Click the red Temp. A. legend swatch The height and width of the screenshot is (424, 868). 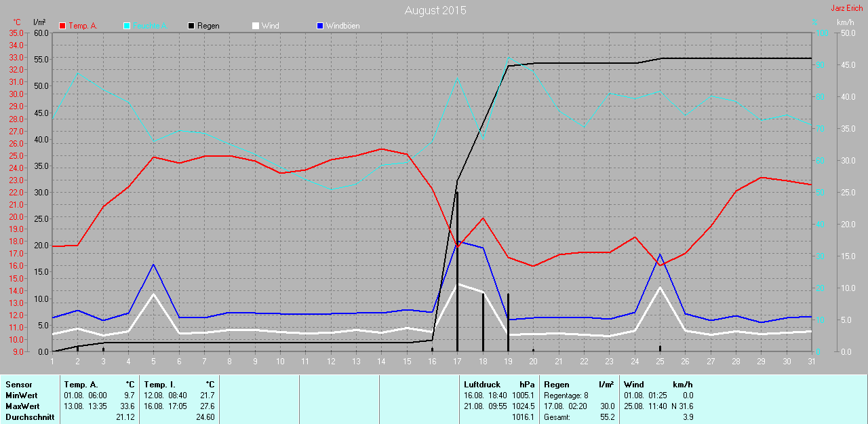click(x=63, y=26)
